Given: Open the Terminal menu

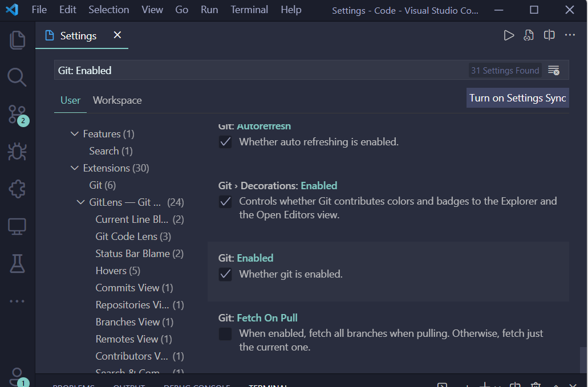Looking at the screenshot, I should (249, 10).
